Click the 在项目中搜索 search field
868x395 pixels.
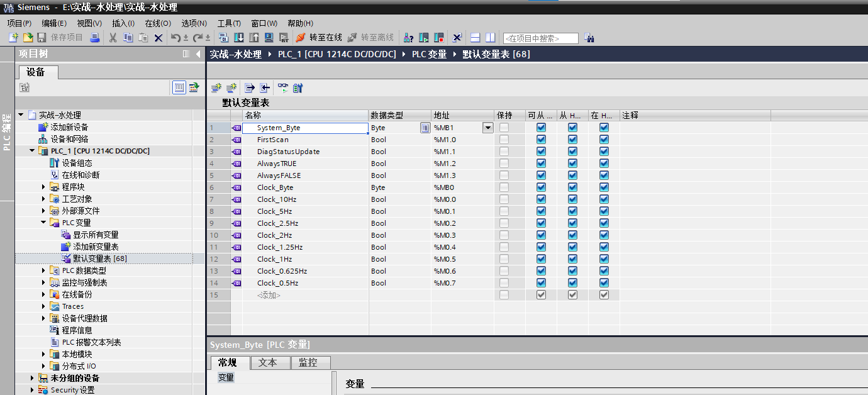coord(540,38)
